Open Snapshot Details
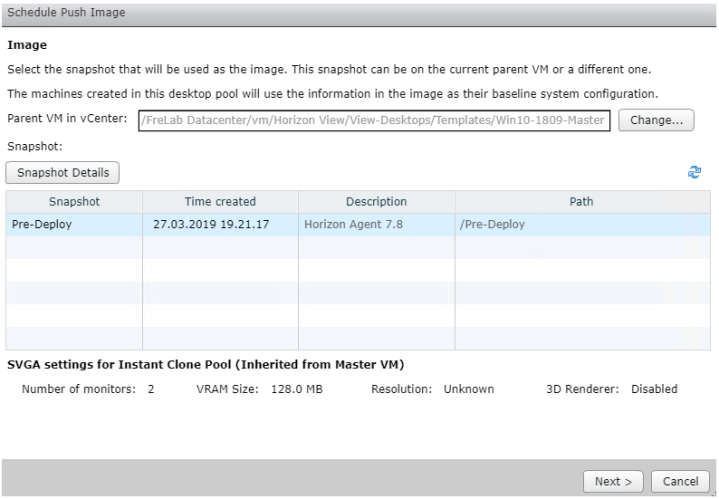The image size is (719, 499). [x=63, y=173]
